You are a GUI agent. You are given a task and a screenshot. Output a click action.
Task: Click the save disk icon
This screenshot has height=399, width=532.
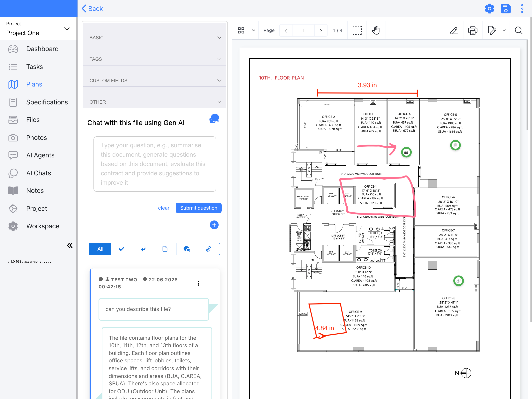coord(506,9)
